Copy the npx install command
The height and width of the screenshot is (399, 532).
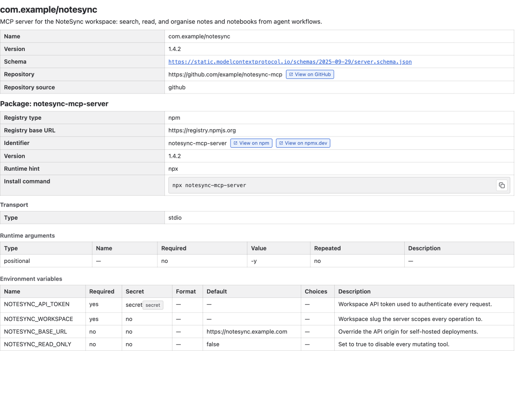coord(501,185)
